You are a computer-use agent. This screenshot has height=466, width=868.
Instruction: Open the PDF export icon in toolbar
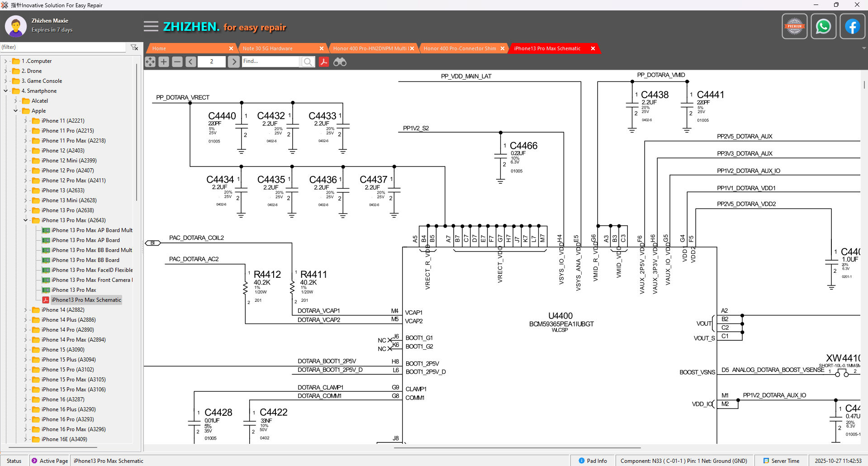coord(324,62)
